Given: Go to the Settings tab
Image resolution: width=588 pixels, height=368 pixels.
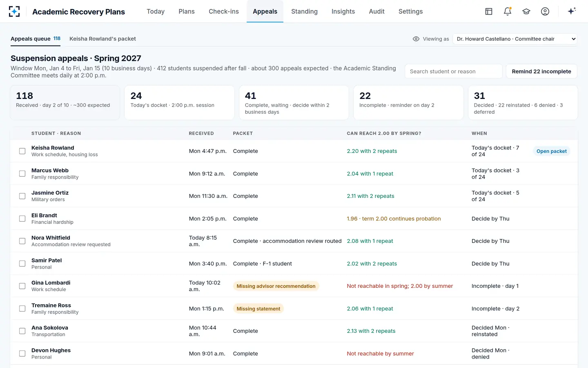Looking at the screenshot, I should (410, 11).
